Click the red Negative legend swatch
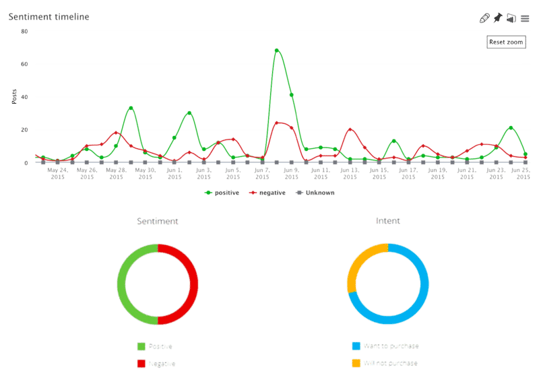This screenshot has width=539, height=392. pyautogui.click(x=141, y=364)
